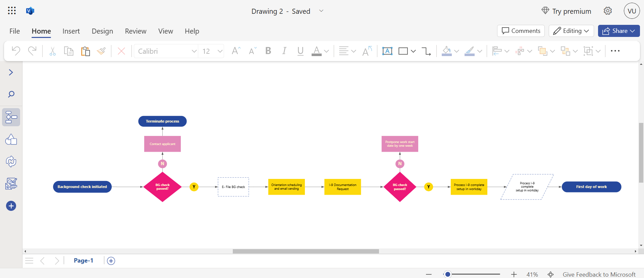Open the all pages list

coord(29,261)
